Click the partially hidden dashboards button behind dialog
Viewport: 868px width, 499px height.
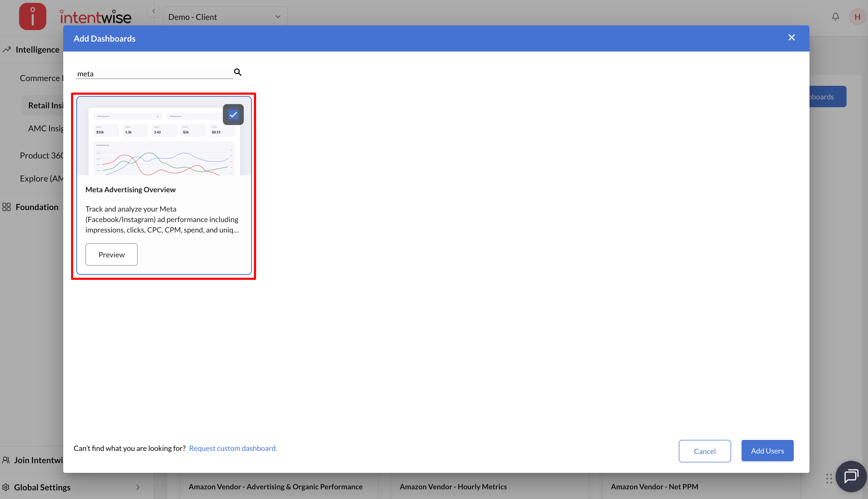click(828, 97)
